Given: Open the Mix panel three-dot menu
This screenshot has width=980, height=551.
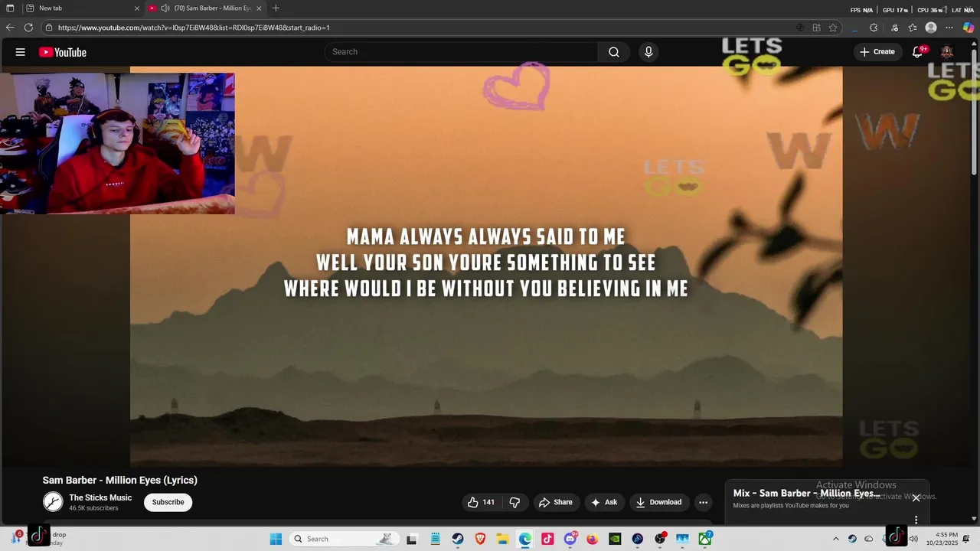Looking at the screenshot, I should click(x=916, y=520).
